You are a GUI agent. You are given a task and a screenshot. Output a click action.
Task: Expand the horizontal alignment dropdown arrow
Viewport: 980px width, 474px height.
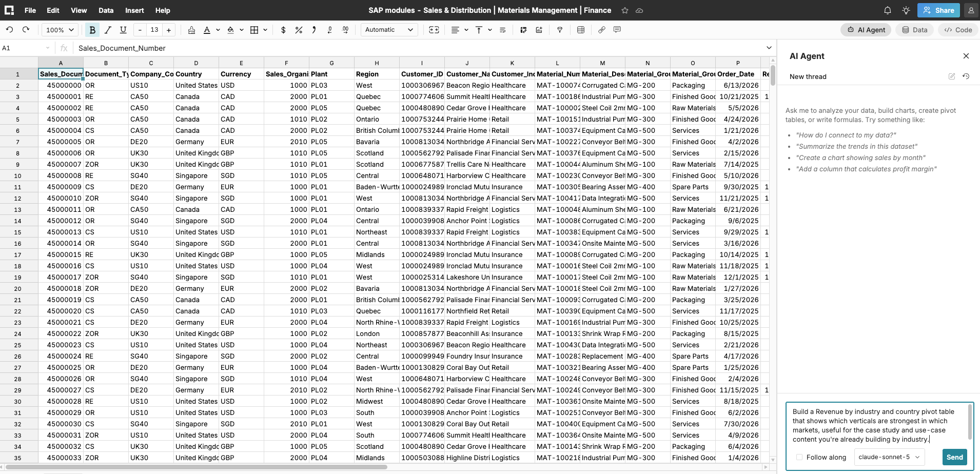pos(466,30)
